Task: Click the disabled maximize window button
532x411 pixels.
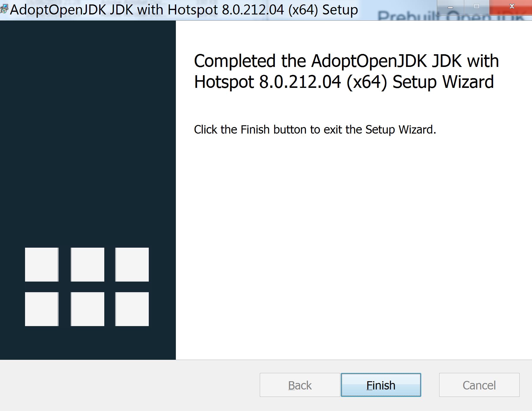Action: point(477,7)
